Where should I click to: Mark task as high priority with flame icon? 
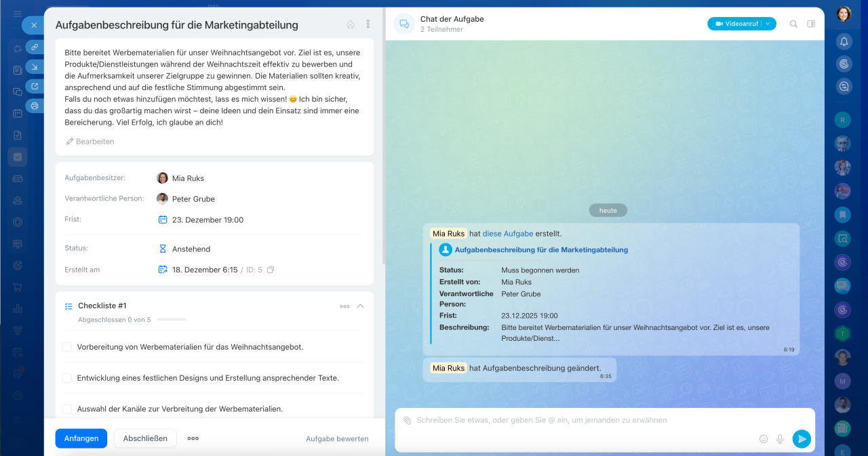(x=351, y=24)
